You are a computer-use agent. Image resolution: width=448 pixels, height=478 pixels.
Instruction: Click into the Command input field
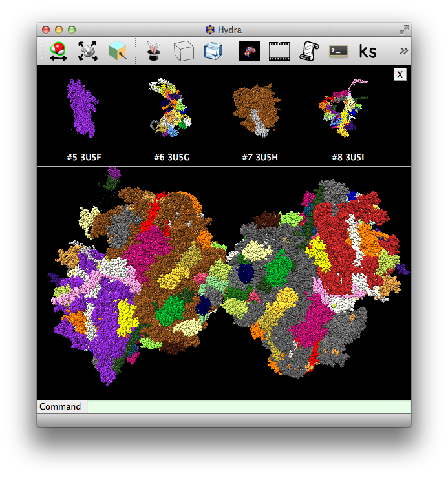249,406
